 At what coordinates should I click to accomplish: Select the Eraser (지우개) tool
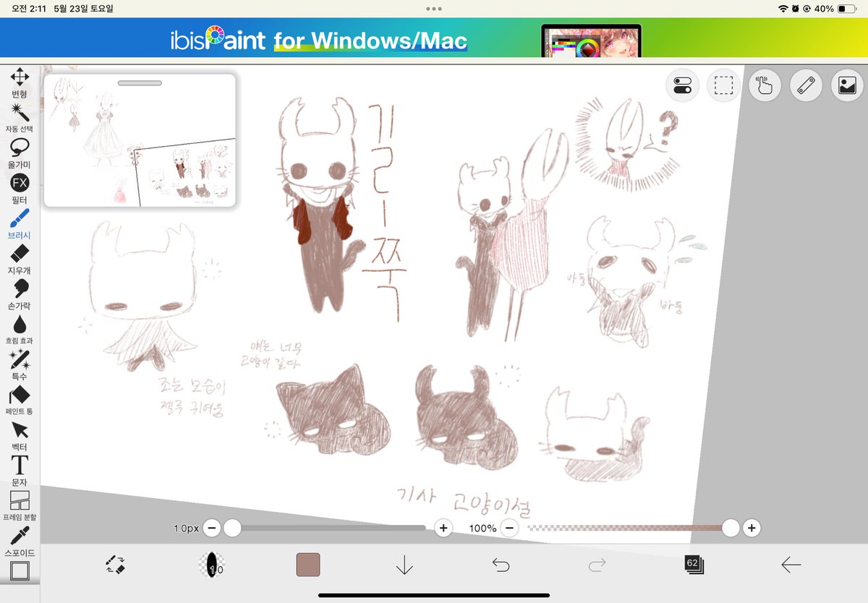(20, 259)
